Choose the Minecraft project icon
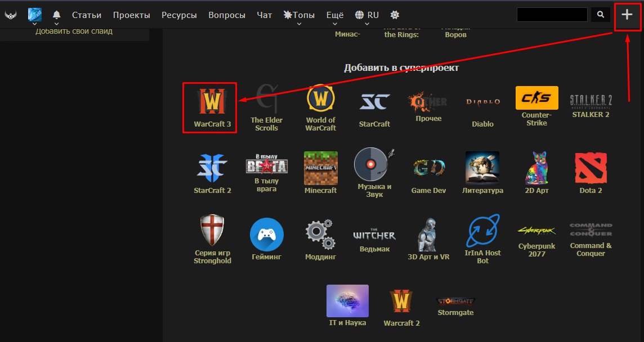This screenshot has width=644, height=342. pos(321,168)
